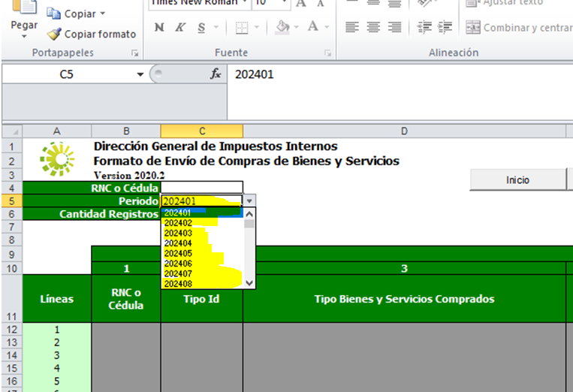Open the Portapapeles dialog launcher
Image resolution: width=573 pixels, height=392 pixels.
pos(135,53)
